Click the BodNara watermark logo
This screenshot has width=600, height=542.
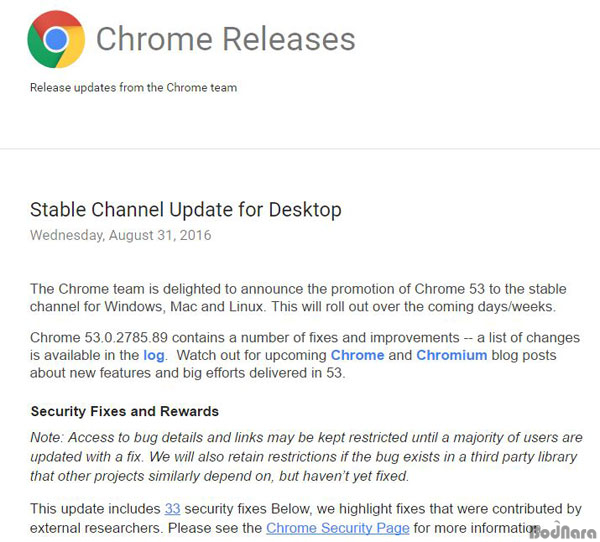coord(563,531)
